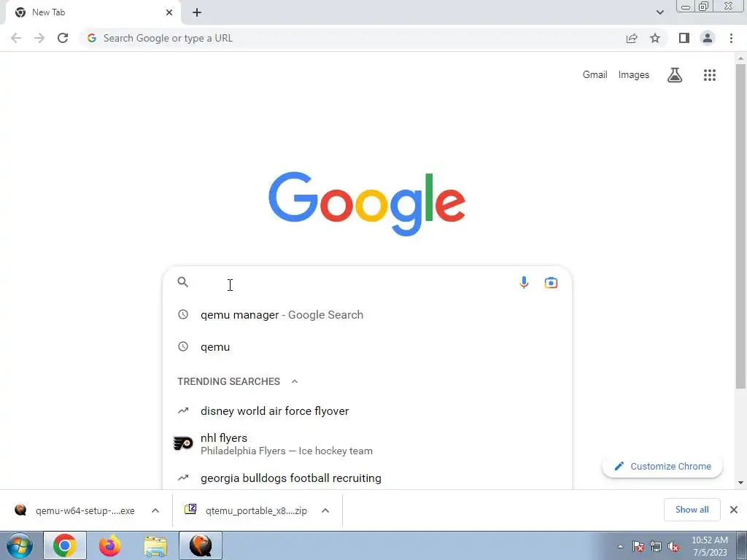Expand options for the qemu-w64-setup download
The image size is (747, 560).
click(155, 510)
